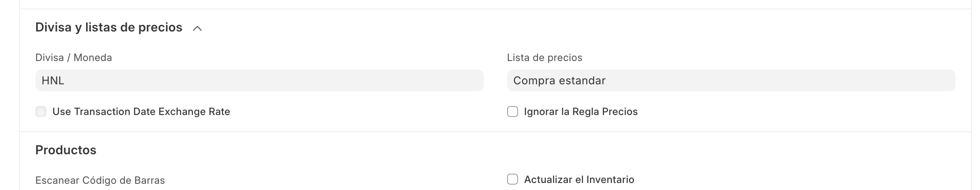980x190 pixels.
Task: Click the Divisa / Moneda field label
Action: point(74,58)
